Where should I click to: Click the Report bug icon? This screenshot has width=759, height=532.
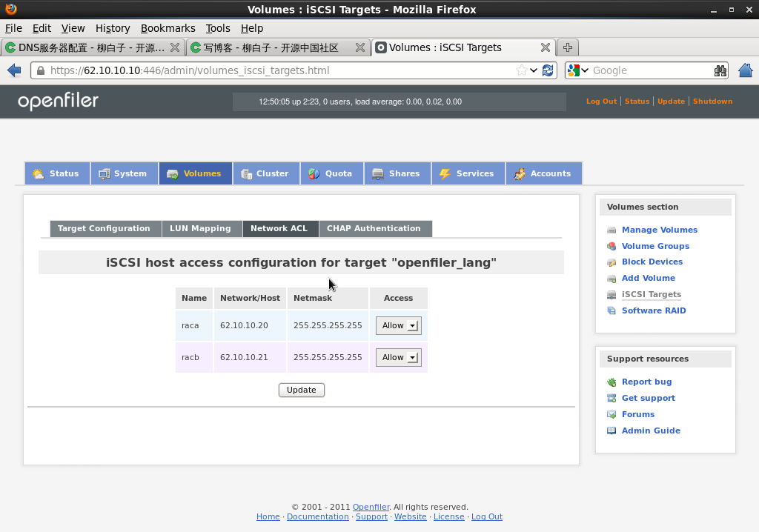tap(611, 382)
